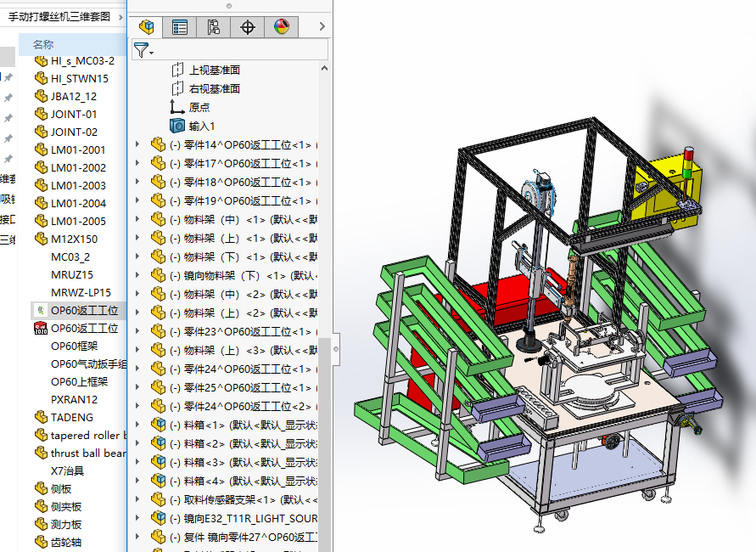Select OP60上框架 file name
The height and width of the screenshot is (552, 756).
click(x=79, y=381)
